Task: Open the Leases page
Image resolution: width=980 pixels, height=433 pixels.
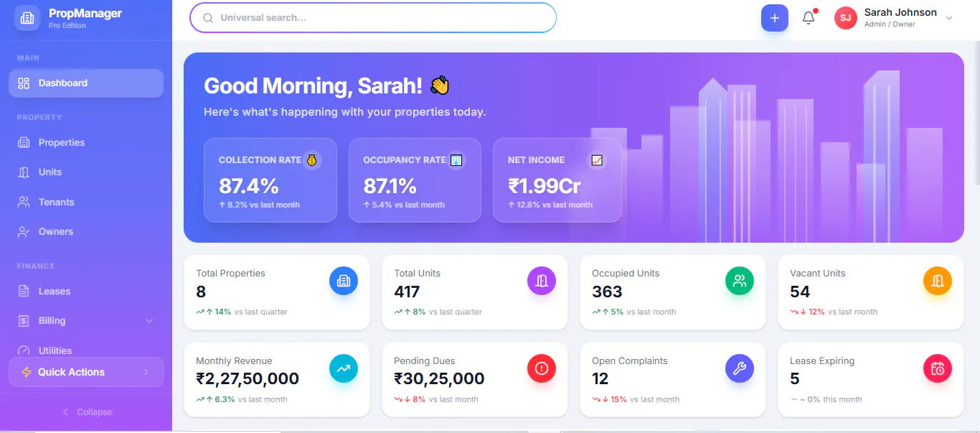Action: [86, 292]
